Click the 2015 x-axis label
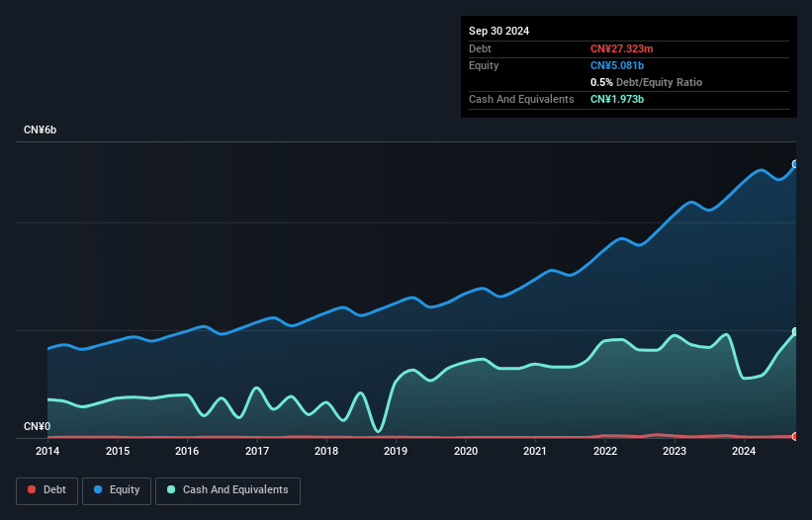 pyautogui.click(x=118, y=451)
